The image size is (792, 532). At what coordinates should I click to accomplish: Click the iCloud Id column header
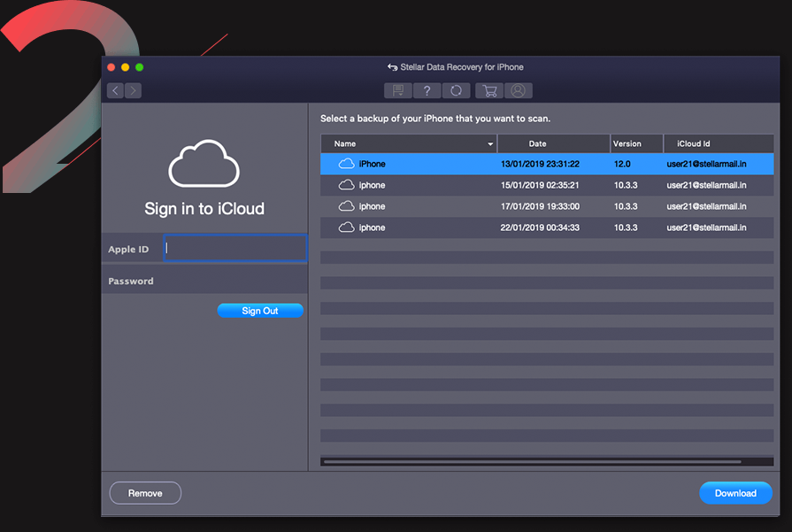click(694, 143)
